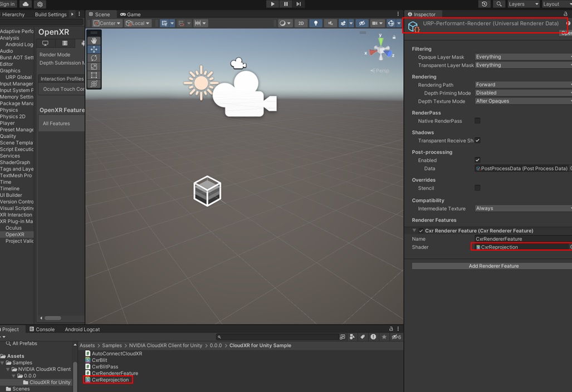Click the Play button
This screenshot has width=572, height=392.
point(272,4)
